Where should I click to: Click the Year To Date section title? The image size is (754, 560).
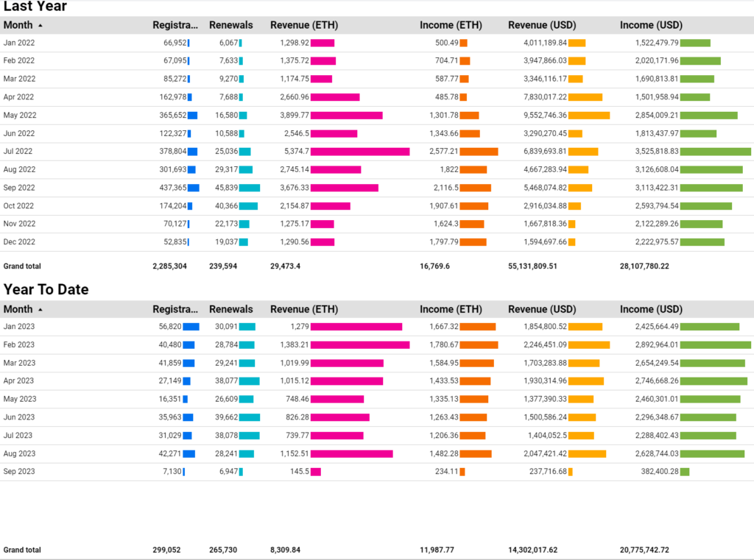coord(46,289)
